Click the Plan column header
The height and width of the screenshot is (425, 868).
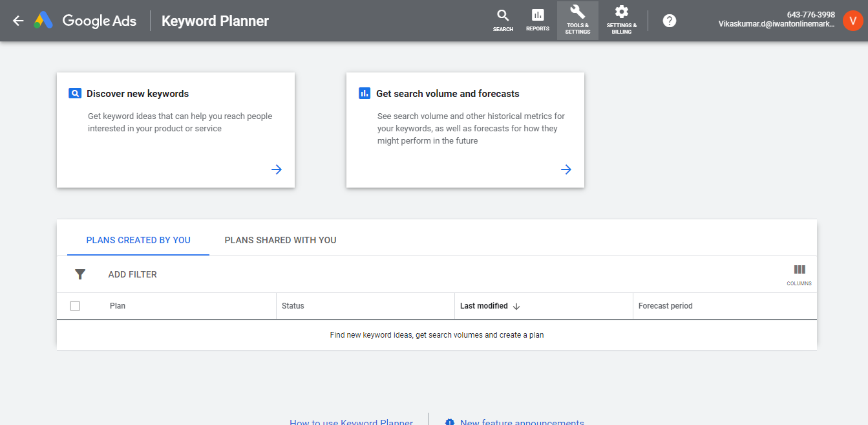coord(118,306)
